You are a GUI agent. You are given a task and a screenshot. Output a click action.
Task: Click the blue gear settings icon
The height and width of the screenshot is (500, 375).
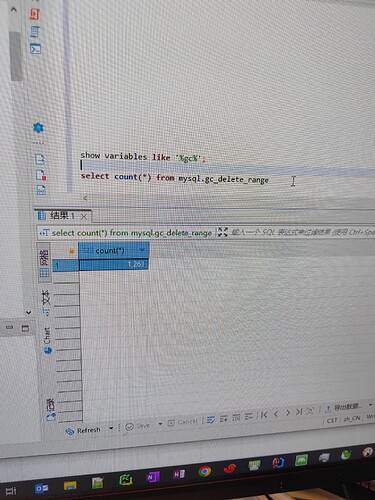[38, 128]
